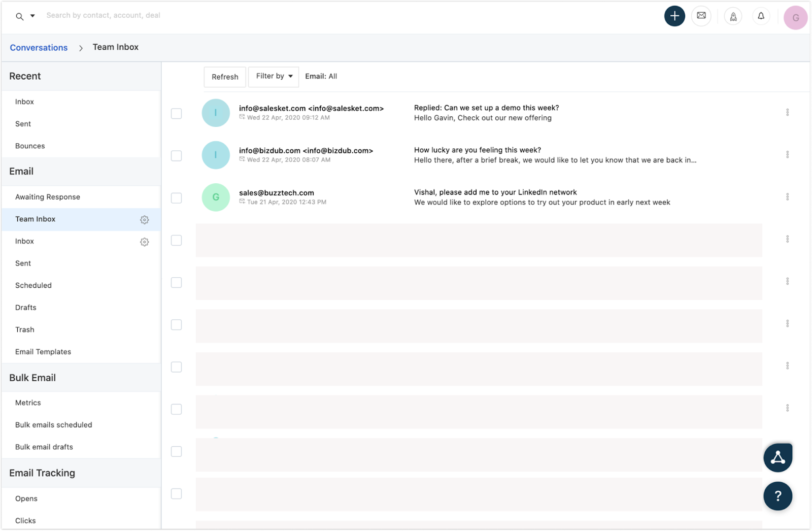The height and width of the screenshot is (531, 812).
Task: Click the settings gear beside Inbox
Action: point(145,242)
